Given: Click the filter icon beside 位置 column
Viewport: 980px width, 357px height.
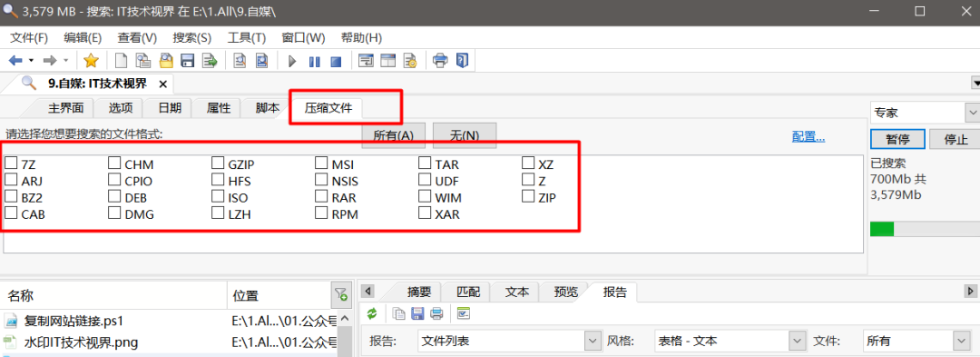Looking at the screenshot, I should [x=340, y=293].
